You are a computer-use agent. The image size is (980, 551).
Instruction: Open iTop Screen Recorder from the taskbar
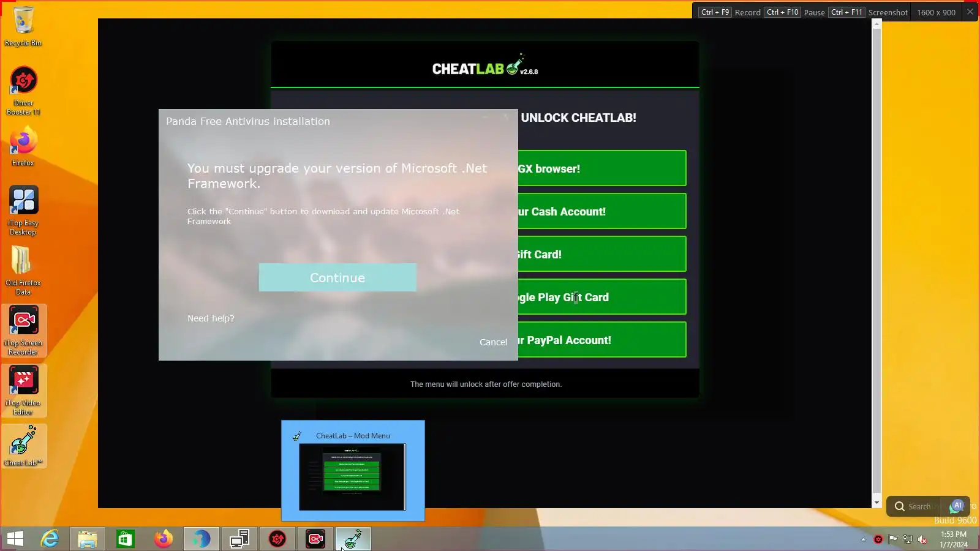[x=315, y=539]
